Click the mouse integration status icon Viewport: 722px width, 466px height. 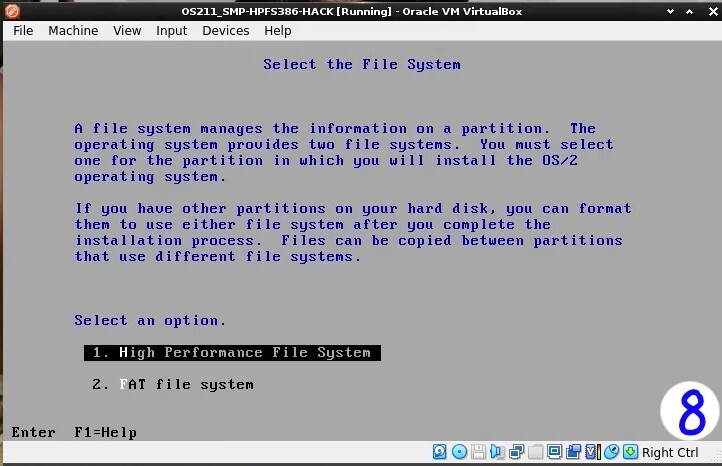pos(611,452)
